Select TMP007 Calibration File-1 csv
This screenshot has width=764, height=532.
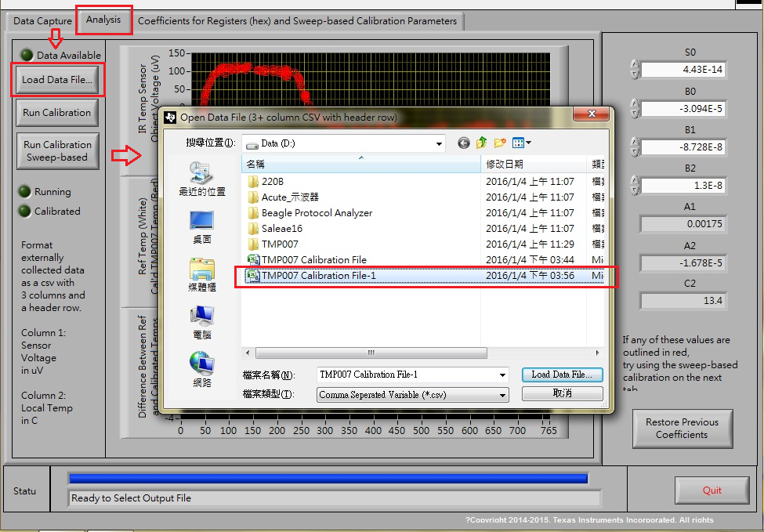(x=312, y=275)
